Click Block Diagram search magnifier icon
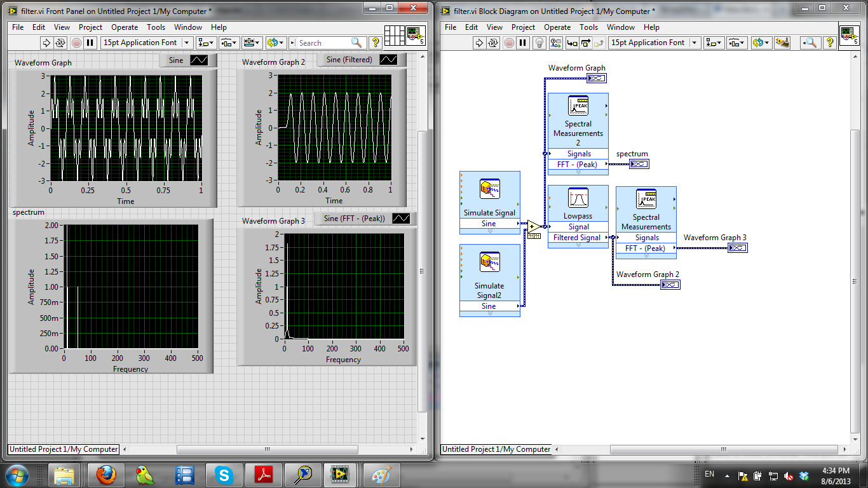868x488 pixels. click(x=810, y=43)
